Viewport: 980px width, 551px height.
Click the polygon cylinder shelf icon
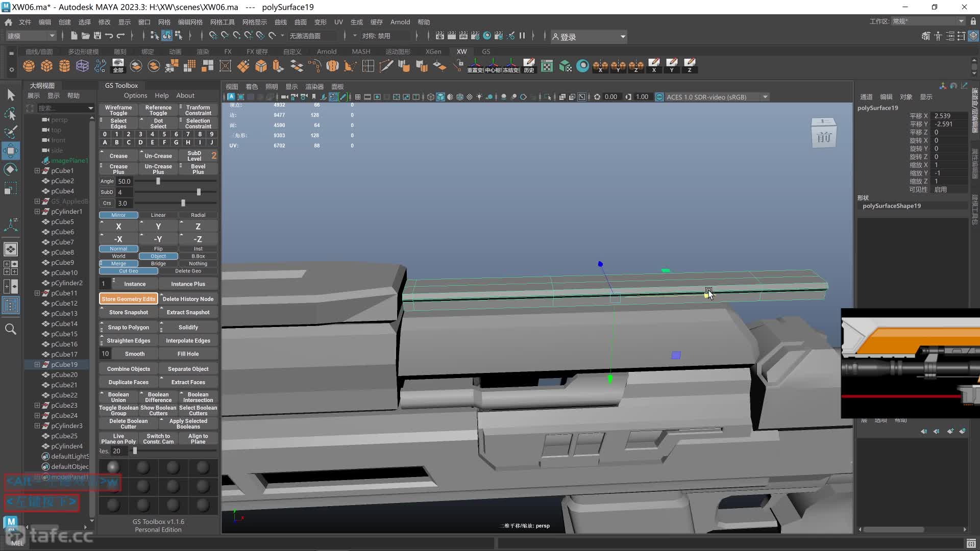point(64,66)
